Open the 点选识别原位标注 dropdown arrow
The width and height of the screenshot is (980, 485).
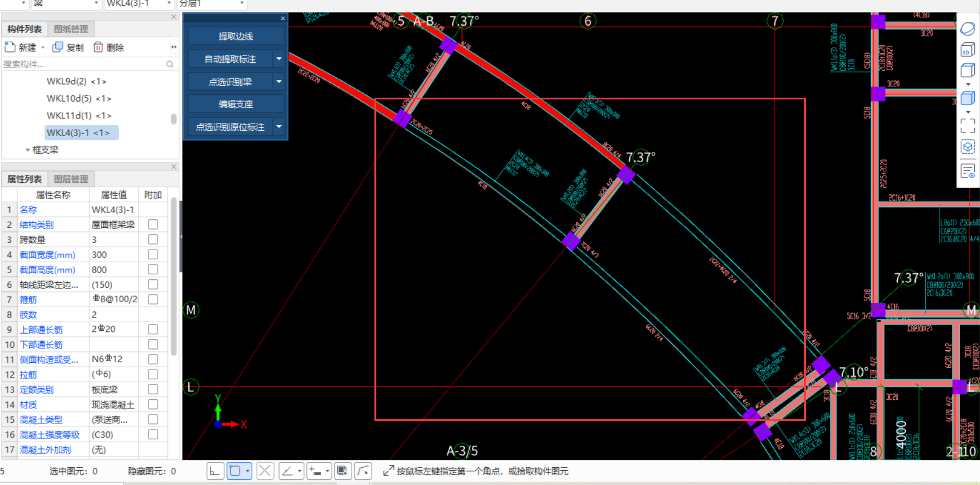pos(279,127)
